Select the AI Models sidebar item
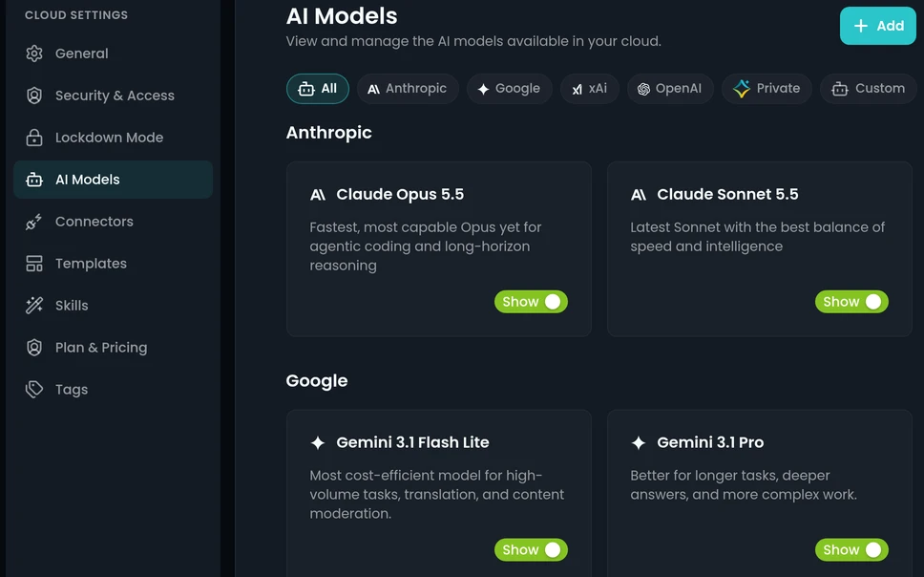924x577 pixels. pos(114,180)
